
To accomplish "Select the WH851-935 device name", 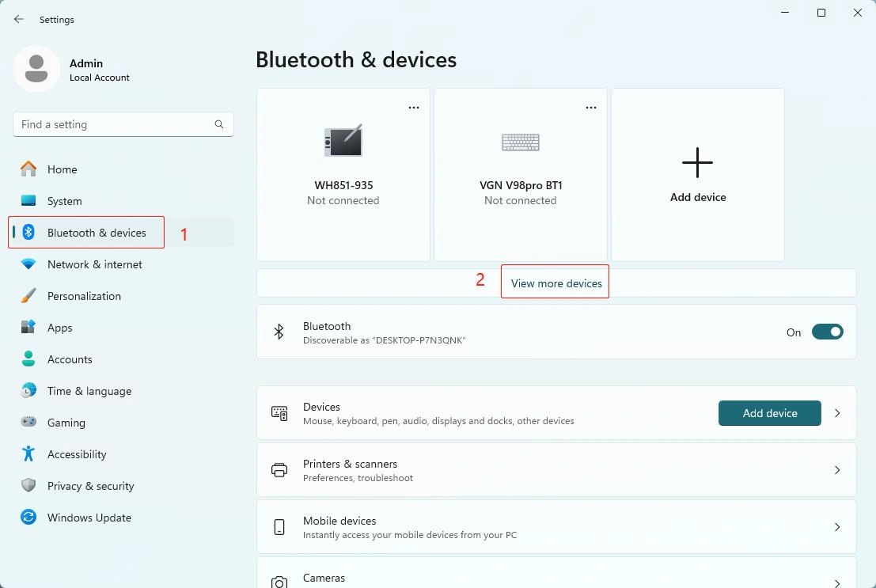I will click(x=343, y=185).
